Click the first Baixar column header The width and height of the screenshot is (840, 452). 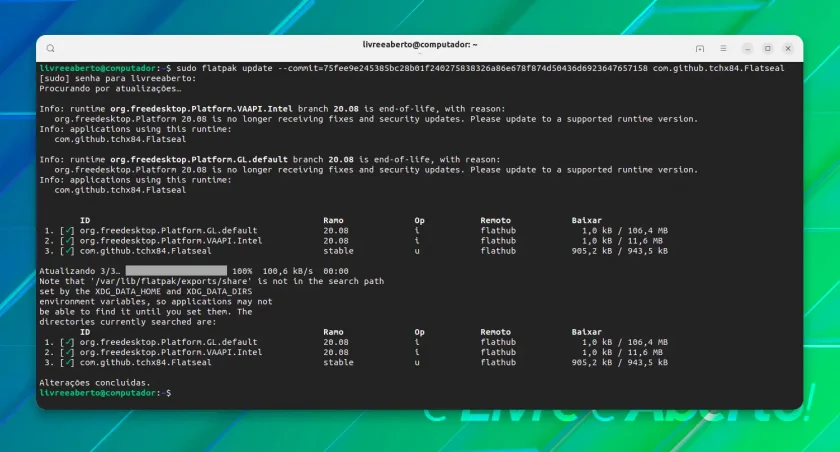pos(587,221)
